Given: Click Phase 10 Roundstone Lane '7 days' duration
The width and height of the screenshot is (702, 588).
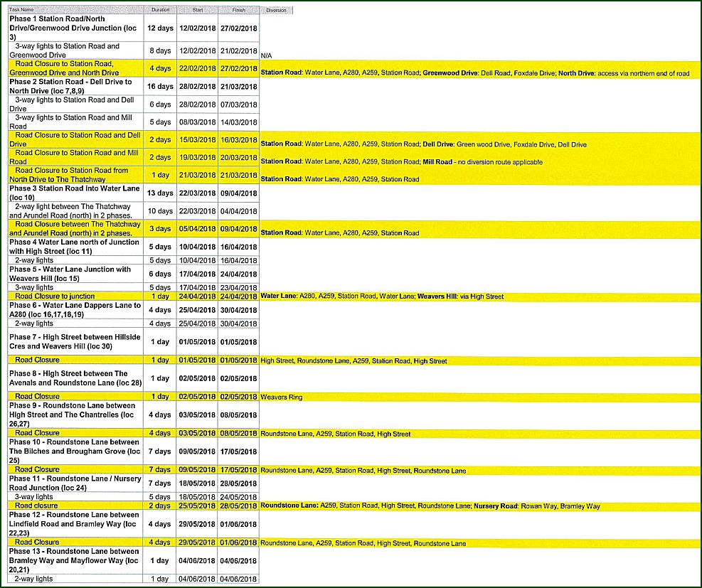Looking at the screenshot, I should (x=159, y=451).
